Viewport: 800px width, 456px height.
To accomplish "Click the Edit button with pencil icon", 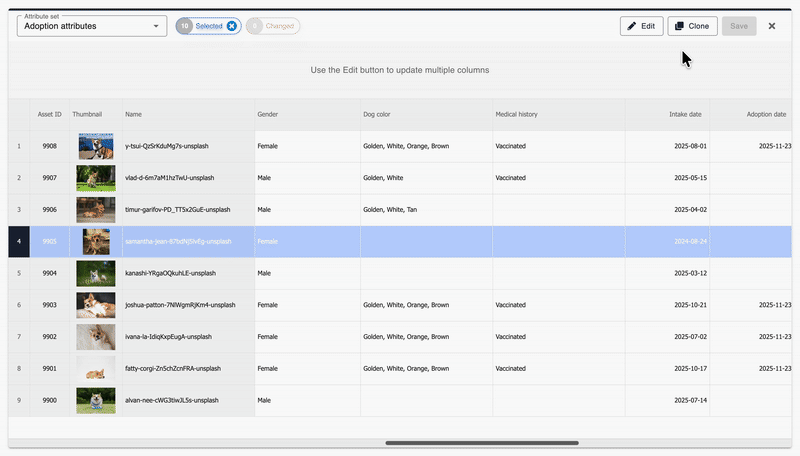I will pos(641,26).
